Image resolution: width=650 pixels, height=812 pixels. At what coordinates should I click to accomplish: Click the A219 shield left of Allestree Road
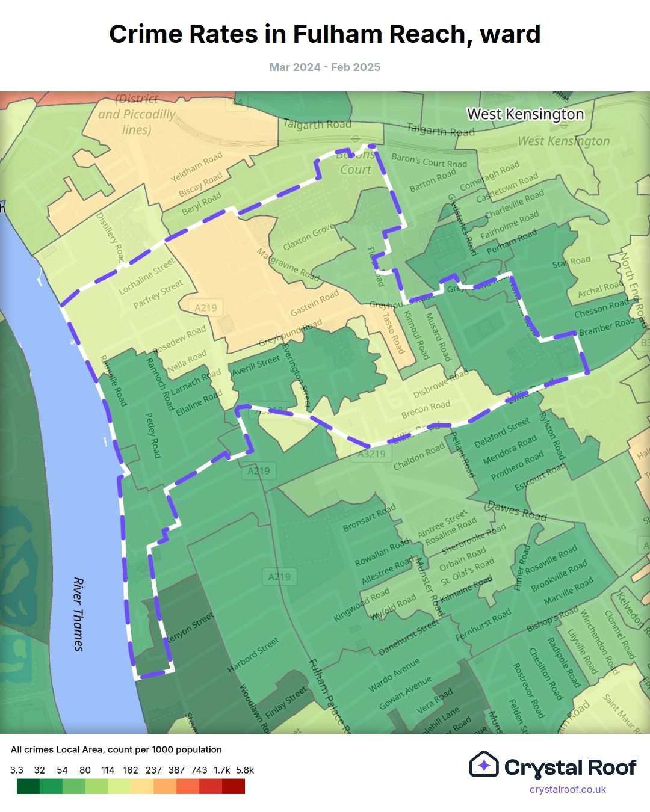coord(279,577)
